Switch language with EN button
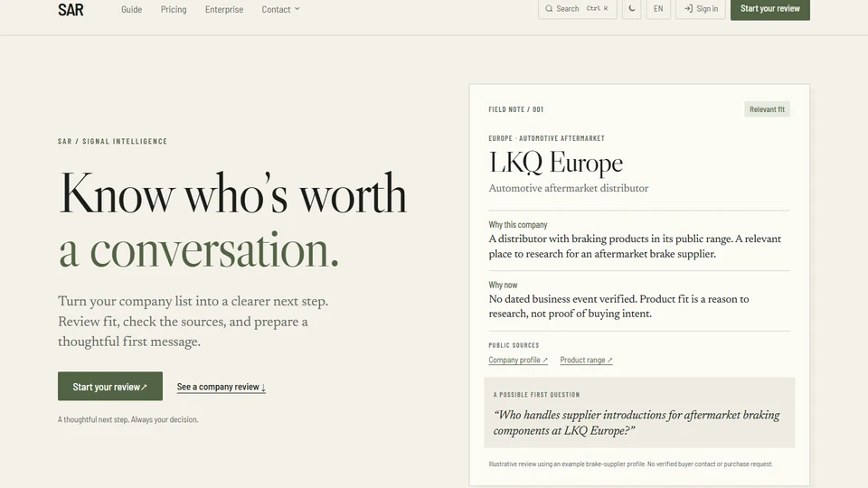The image size is (868, 488). [658, 9]
